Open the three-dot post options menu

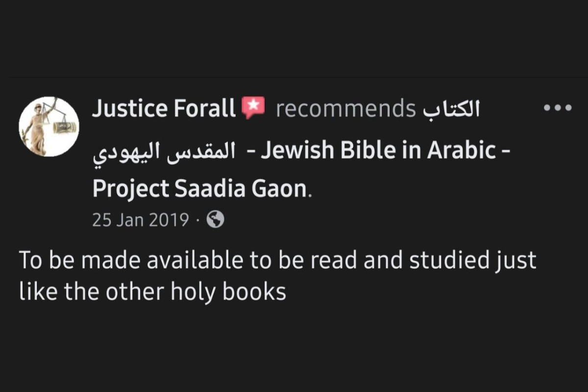(558, 108)
